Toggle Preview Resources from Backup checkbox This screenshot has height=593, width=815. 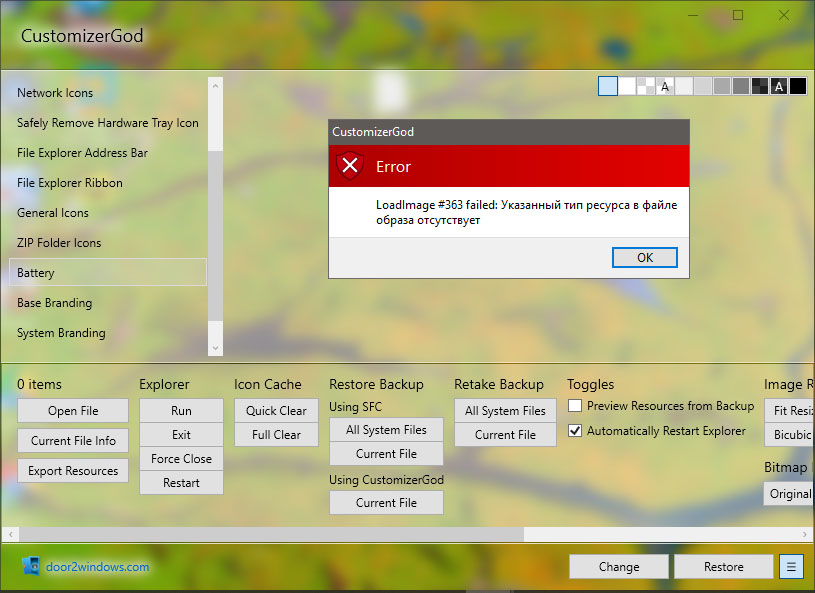[x=575, y=405]
